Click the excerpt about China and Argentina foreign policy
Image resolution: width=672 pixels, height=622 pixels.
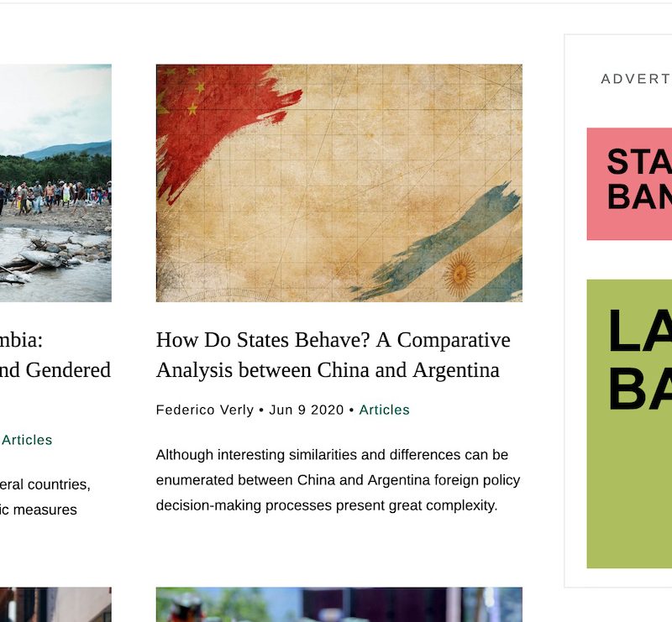[338, 480]
